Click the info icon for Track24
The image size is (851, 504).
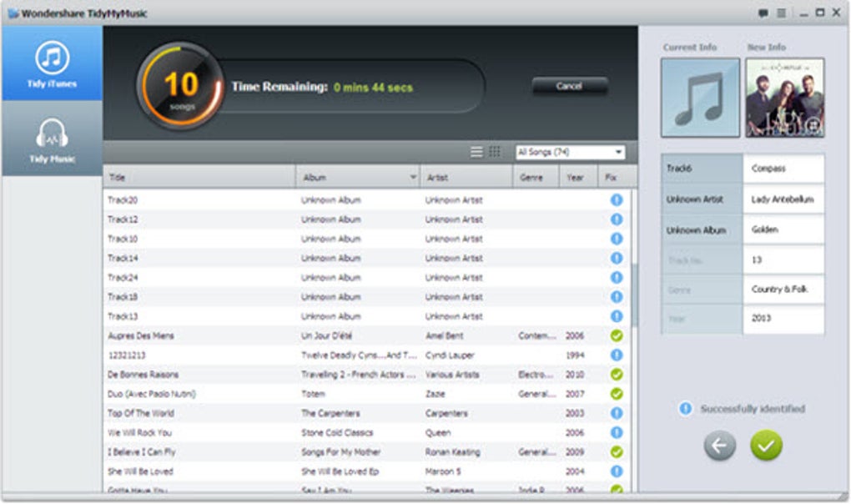pyautogui.click(x=617, y=278)
